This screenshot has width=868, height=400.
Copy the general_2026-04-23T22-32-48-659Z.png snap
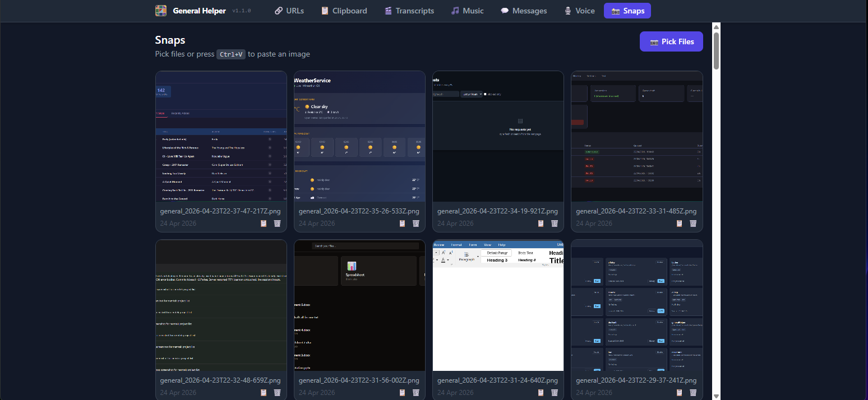264,393
